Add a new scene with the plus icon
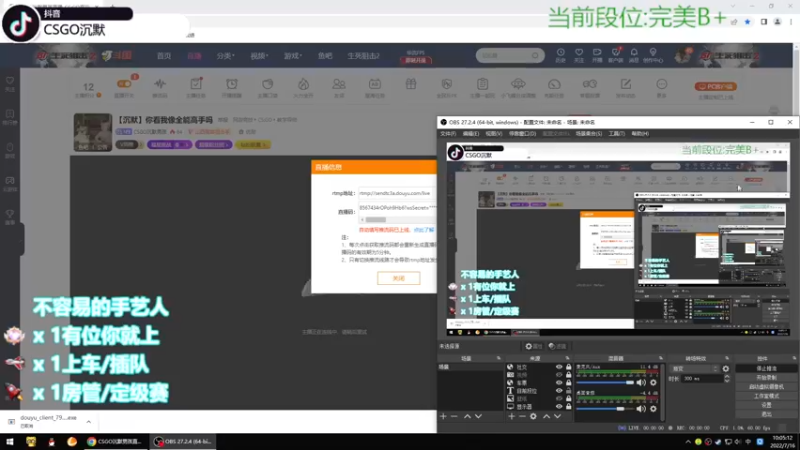 click(443, 416)
